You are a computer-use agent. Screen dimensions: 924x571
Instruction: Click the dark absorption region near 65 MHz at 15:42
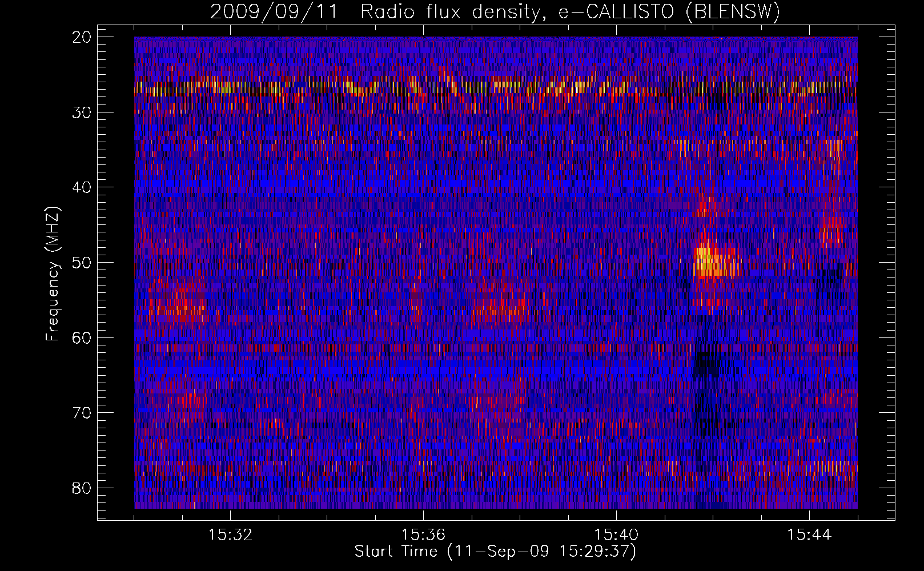pyautogui.click(x=708, y=365)
